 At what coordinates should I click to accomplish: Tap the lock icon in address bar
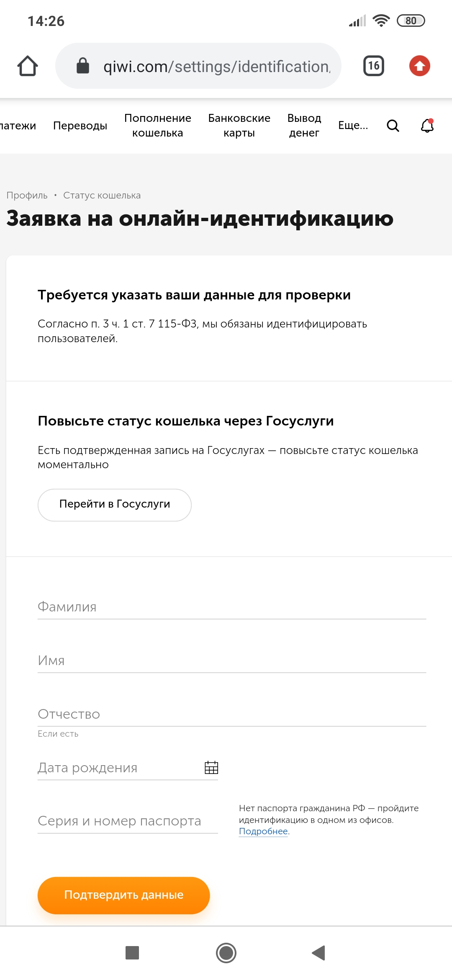point(83,66)
